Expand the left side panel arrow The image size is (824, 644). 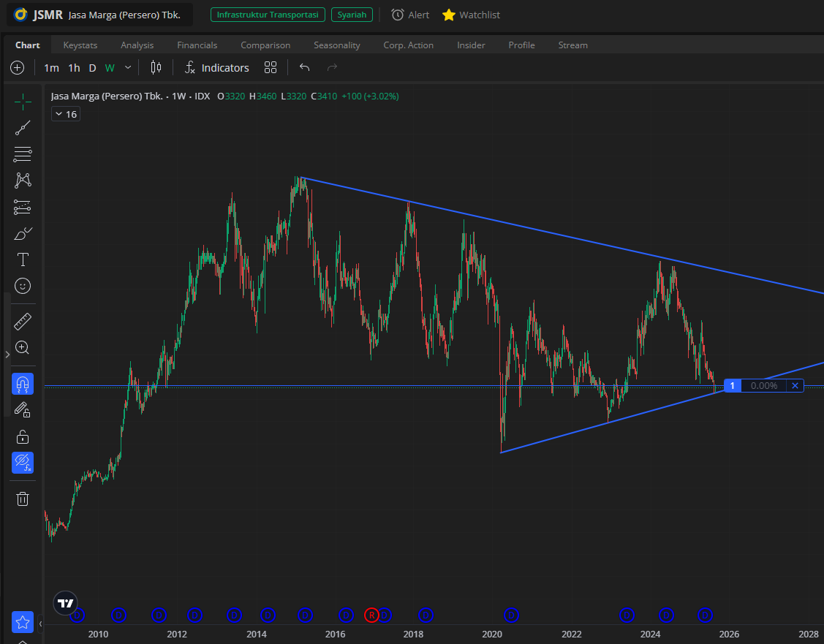point(7,355)
